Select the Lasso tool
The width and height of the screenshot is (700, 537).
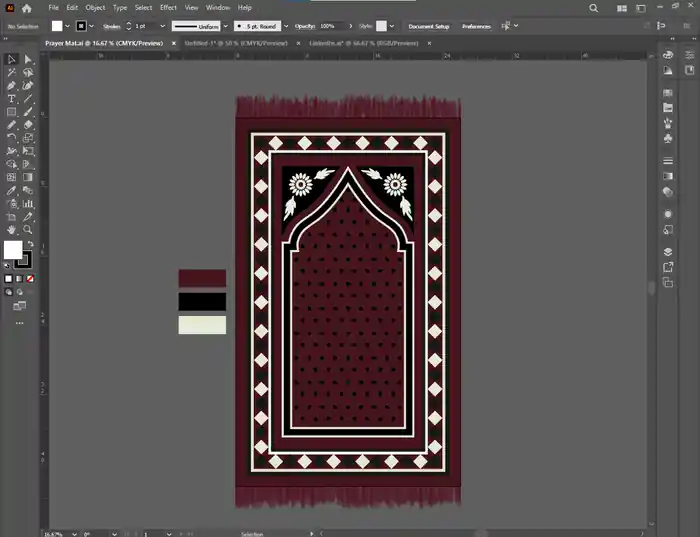pyautogui.click(x=28, y=72)
